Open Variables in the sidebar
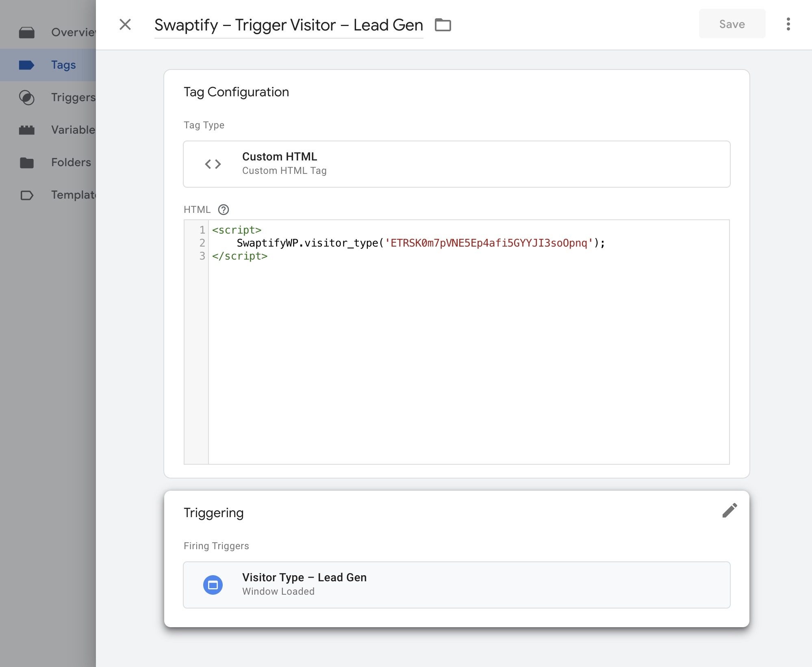The width and height of the screenshot is (812, 667). click(73, 130)
